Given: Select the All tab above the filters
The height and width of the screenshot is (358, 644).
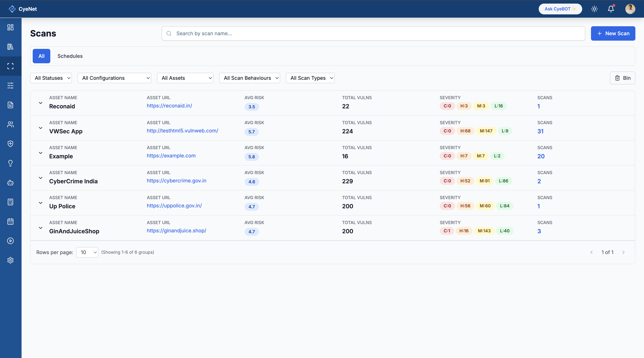Looking at the screenshot, I should [x=41, y=56].
